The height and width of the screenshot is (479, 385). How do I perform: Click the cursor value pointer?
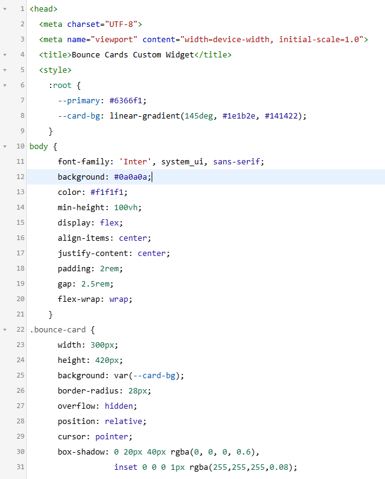coord(112,437)
